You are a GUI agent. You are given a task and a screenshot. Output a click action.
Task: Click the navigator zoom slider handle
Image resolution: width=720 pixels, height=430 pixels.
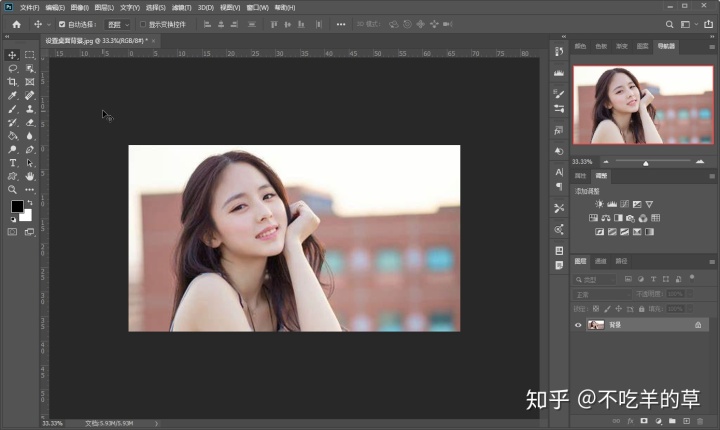(646, 163)
